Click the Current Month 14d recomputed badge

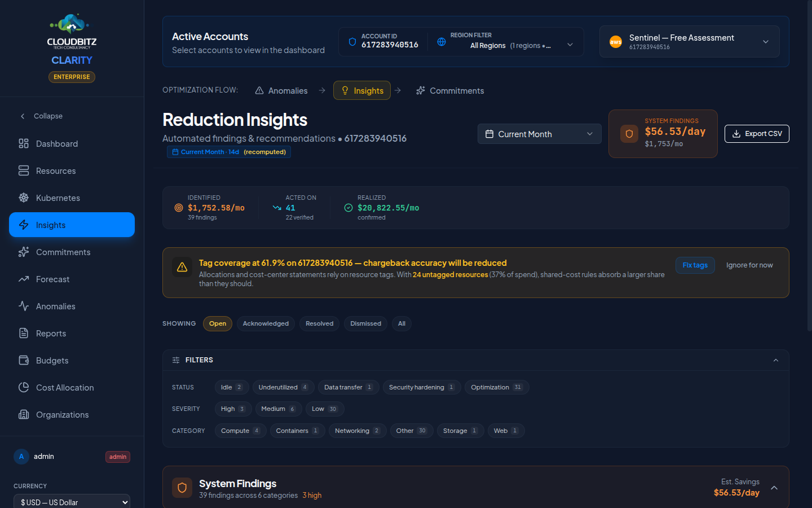229,152
